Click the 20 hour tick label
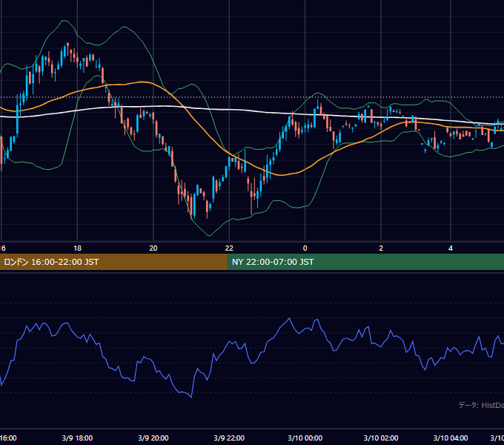Image resolution: width=504 pixels, height=445 pixels. point(153,248)
